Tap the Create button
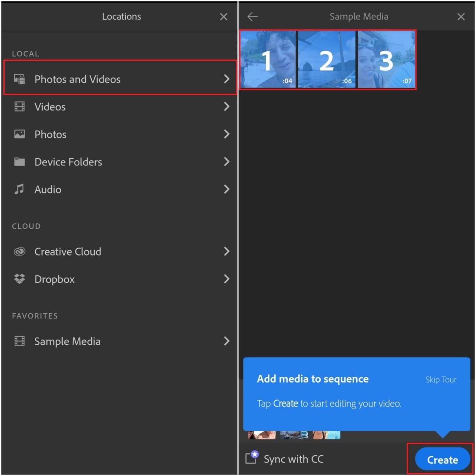Viewport: 476px width, 476px height. [442, 459]
